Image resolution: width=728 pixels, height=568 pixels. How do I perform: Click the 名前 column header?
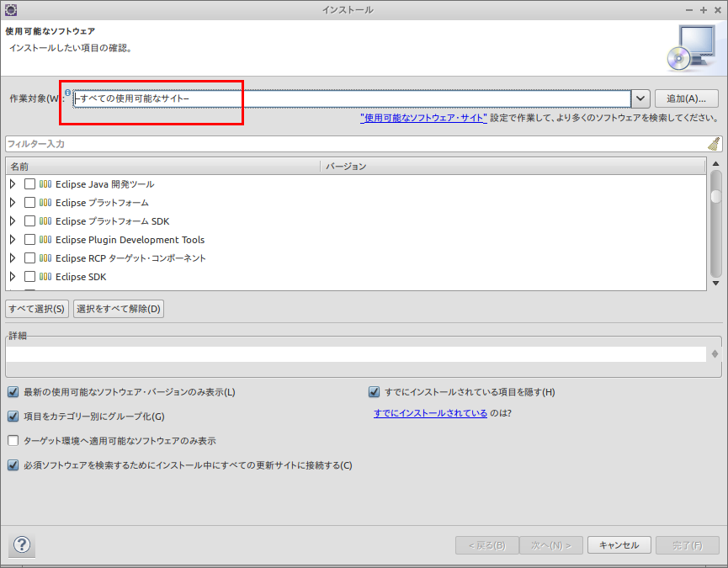point(160,167)
